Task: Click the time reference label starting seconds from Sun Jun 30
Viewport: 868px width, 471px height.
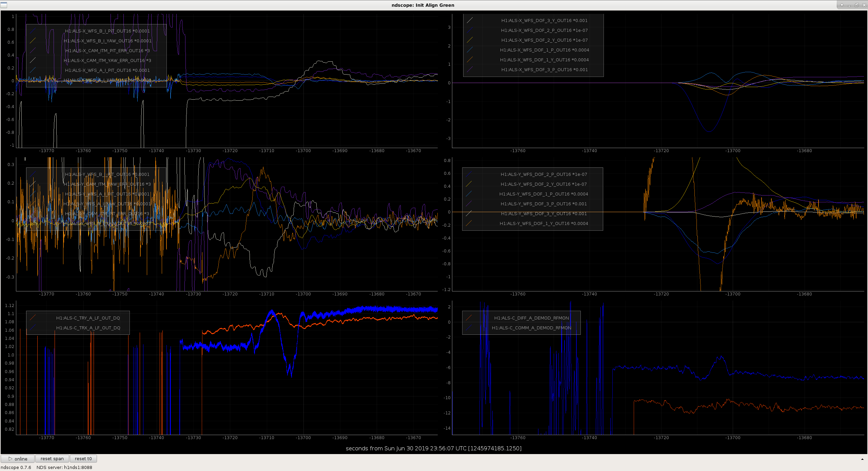Action: coord(434,448)
